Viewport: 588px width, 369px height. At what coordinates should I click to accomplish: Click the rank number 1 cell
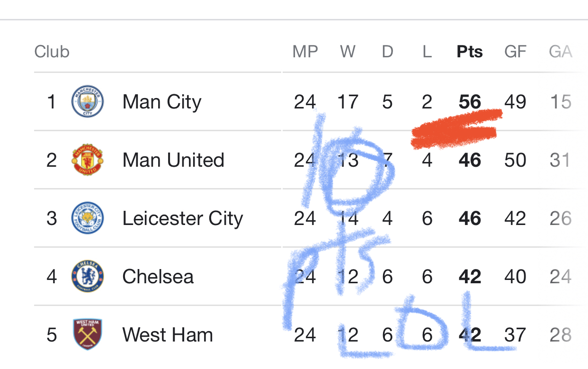click(52, 102)
